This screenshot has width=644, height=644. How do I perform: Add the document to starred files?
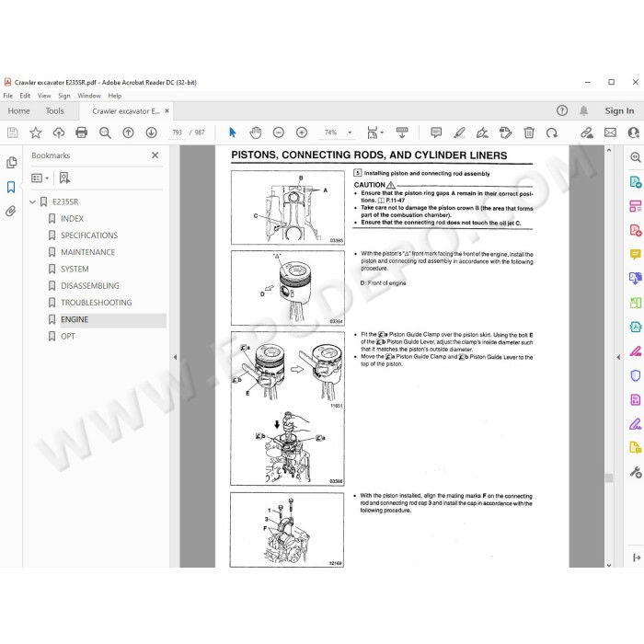[36, 132]
